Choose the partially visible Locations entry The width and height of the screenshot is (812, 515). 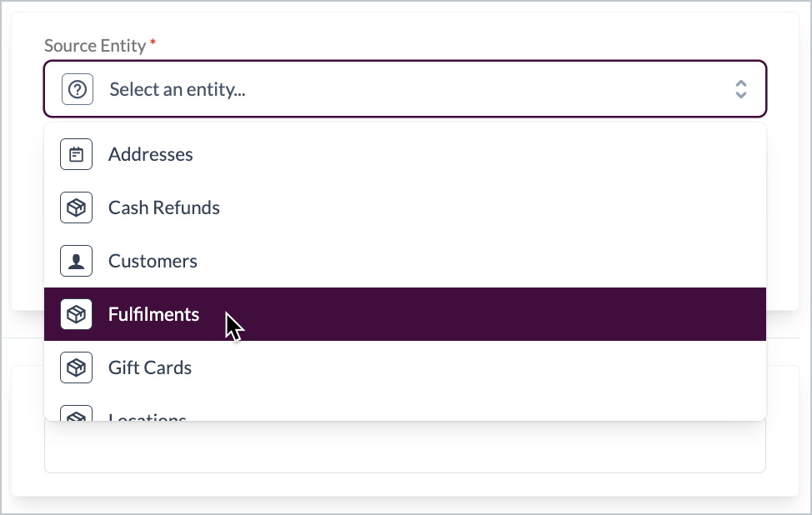148,417
